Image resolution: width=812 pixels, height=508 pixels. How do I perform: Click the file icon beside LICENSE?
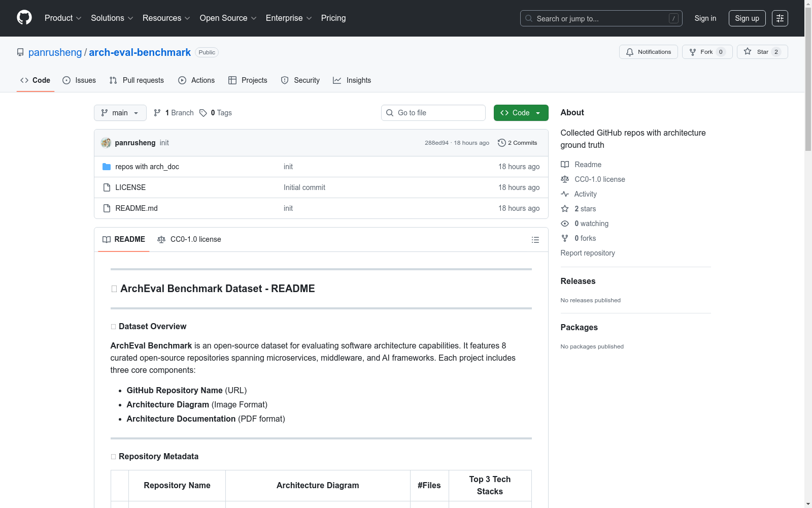point(107,187)
